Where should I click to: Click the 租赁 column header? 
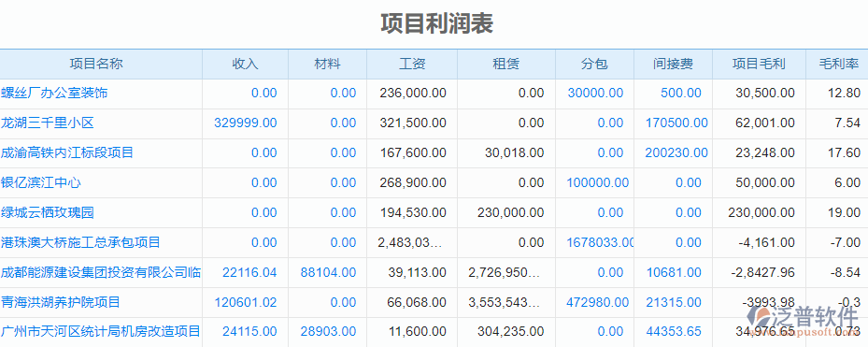(x=506, y=65)
